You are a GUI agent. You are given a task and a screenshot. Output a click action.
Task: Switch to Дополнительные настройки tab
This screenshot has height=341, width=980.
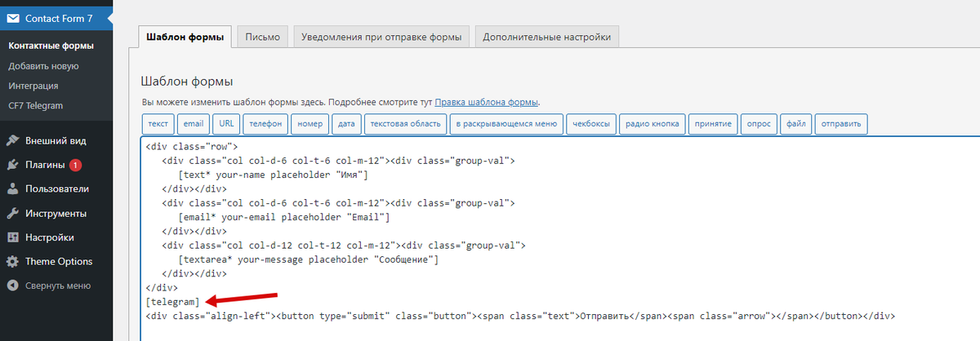coord(546,37)
